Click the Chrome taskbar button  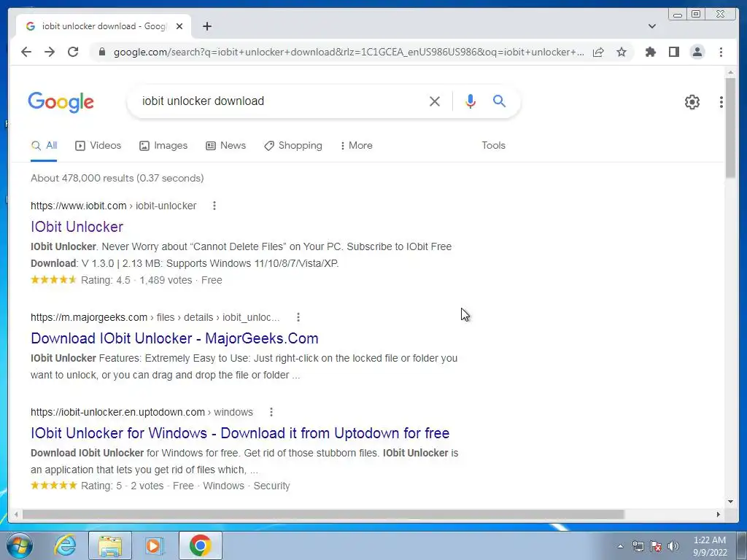coord(201,545)
